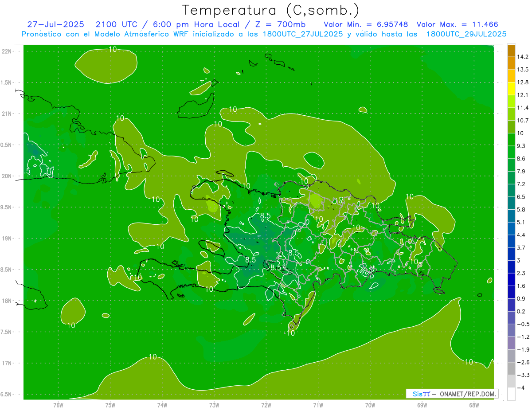The image size is (532, 411).
Task: Click the '71W' longitude axis label
Action: 318,405
